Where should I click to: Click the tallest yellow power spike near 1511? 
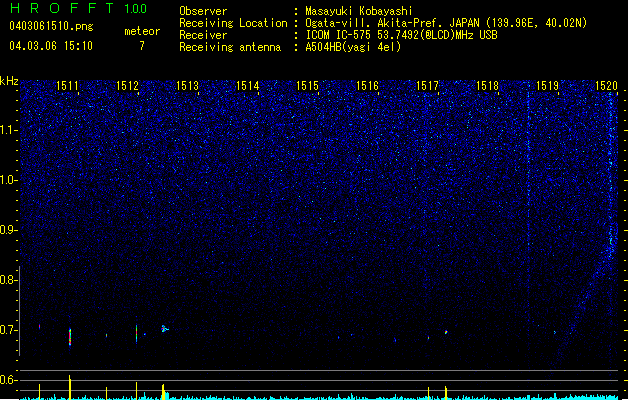70,387
